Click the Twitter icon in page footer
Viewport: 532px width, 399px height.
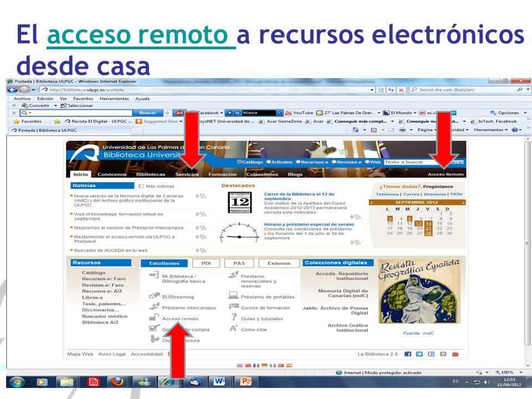(420, 354)
